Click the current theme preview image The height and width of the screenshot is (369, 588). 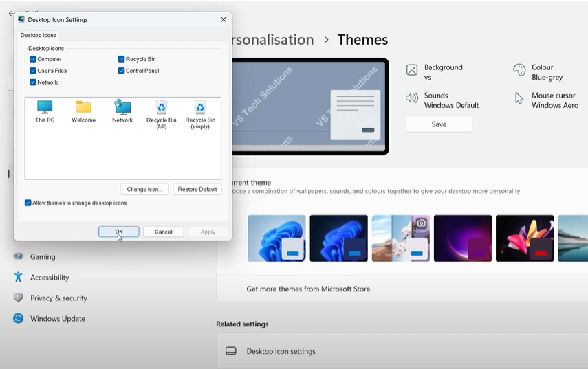(x=310, y=107)
